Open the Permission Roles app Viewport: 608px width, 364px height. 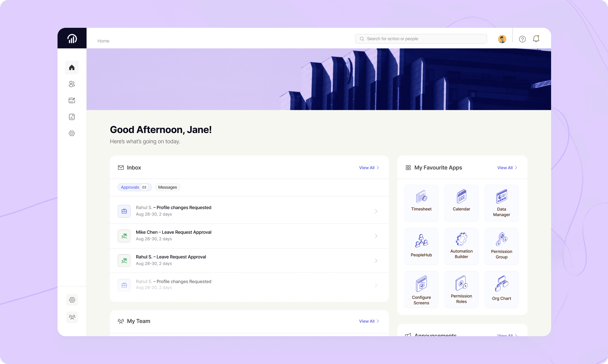click(461, 289)
